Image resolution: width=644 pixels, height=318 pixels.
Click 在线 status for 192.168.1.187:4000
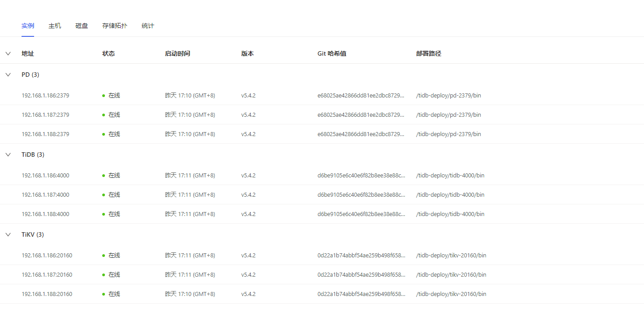(114, 195)
